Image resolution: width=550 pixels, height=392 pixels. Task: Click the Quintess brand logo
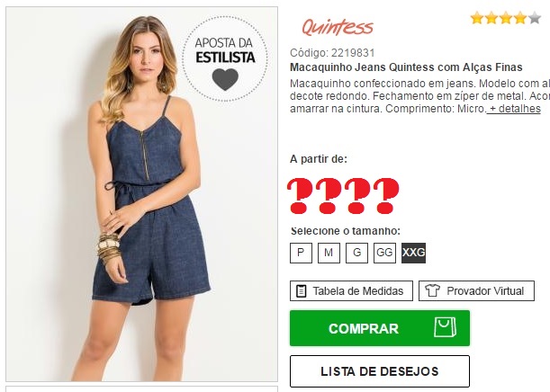(338, 27)
